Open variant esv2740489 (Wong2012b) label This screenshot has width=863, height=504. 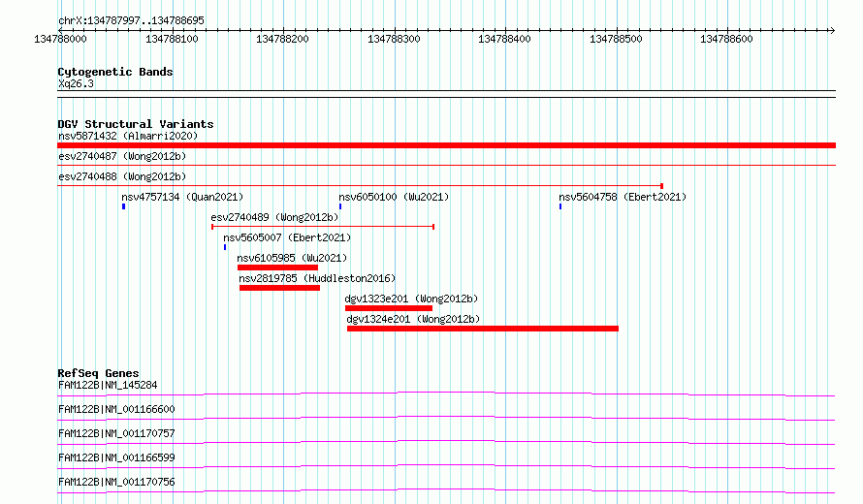tap(274, 217)
